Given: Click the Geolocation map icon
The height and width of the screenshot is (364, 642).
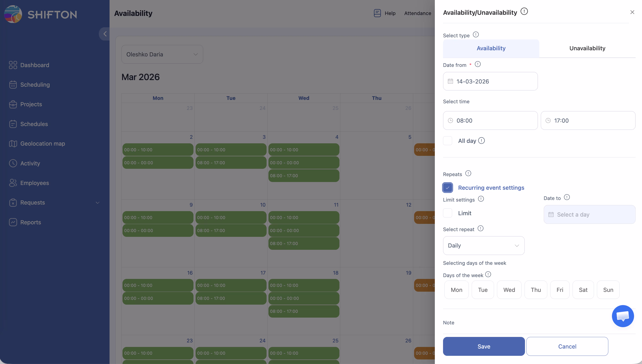Looking at the screenshot, I should (x=13, y=144).
